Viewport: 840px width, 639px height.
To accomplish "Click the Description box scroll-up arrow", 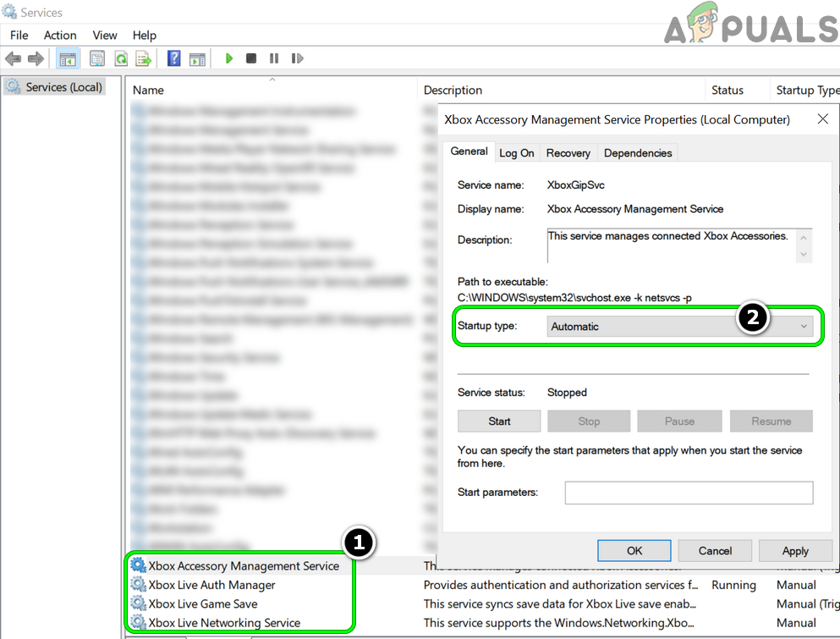I will (803, 238).
